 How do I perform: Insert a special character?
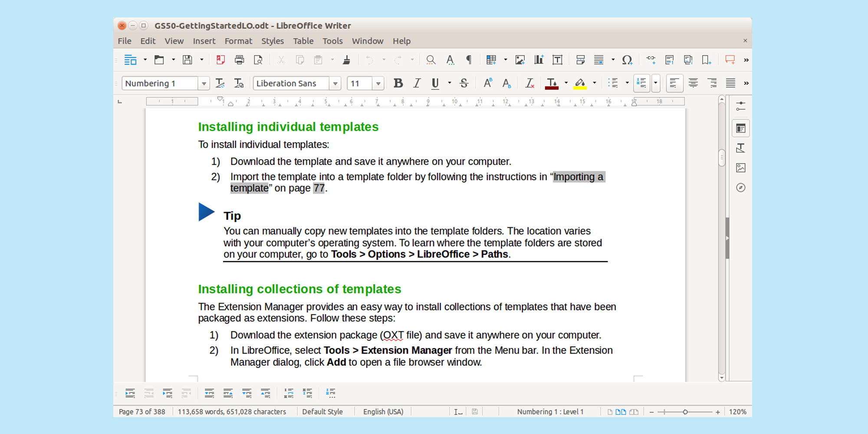click(x=627, y=59)
